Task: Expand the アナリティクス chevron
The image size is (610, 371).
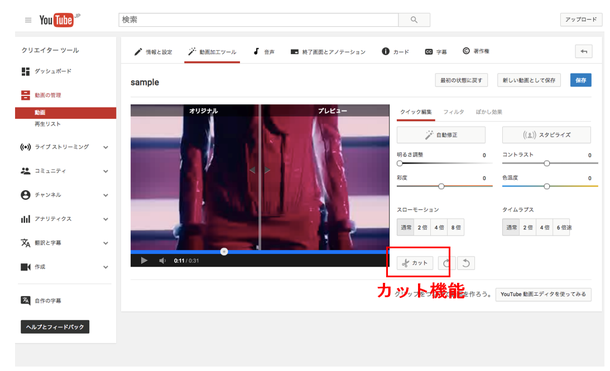Action: (x=105, y=219)
